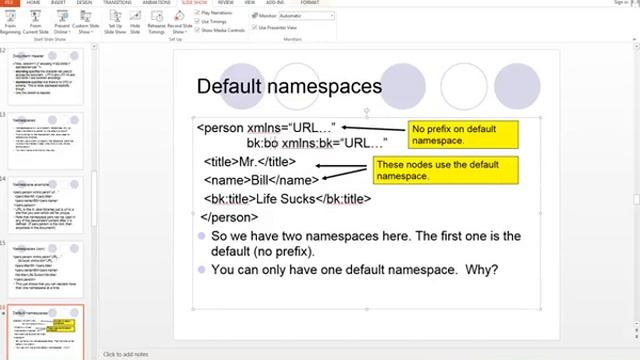Click yellow 'No prefix on default namespace' callout
Screen dimensions: 640x360
(463, 135)
